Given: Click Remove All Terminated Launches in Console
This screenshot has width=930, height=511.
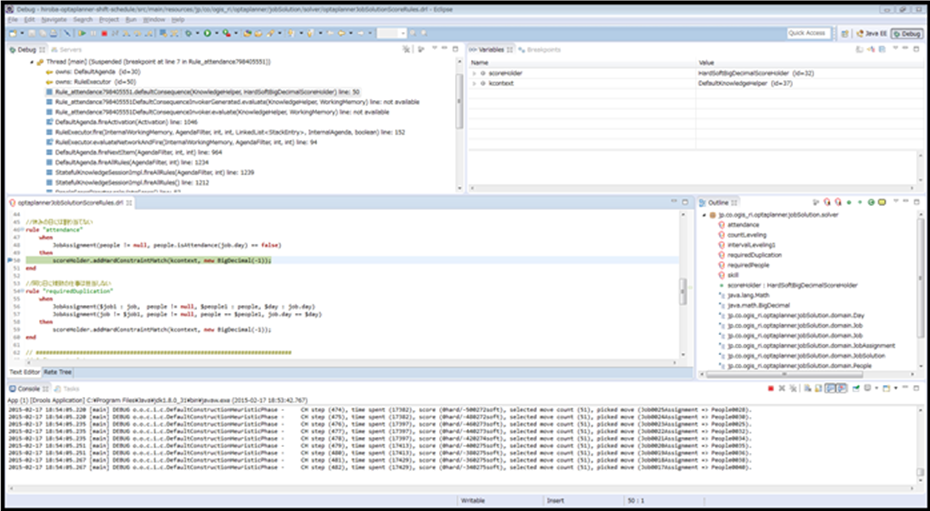Looking at the screenshot, I should pos(792,388).
